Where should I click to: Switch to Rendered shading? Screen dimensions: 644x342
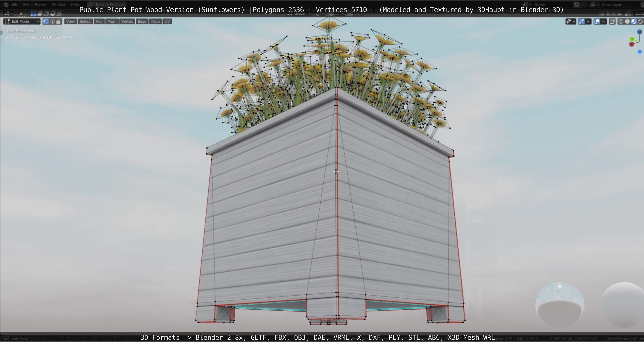pos(640,21)
